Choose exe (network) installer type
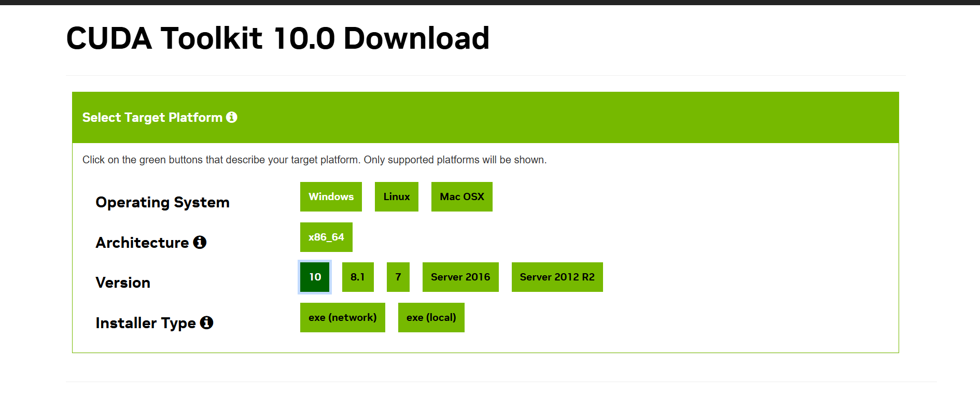The height and width of the screenshot is (394, 980). click(343, 317)
